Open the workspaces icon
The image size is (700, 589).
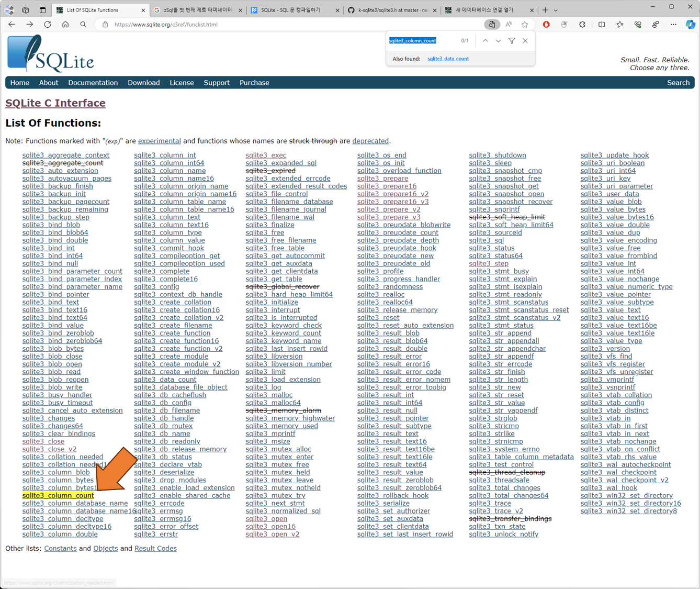point(26,10)
